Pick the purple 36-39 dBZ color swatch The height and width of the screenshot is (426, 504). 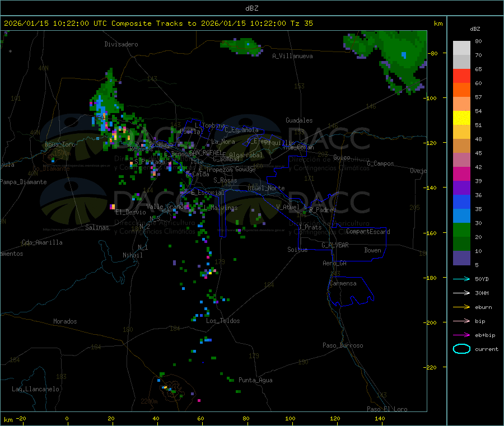(461, 188)
